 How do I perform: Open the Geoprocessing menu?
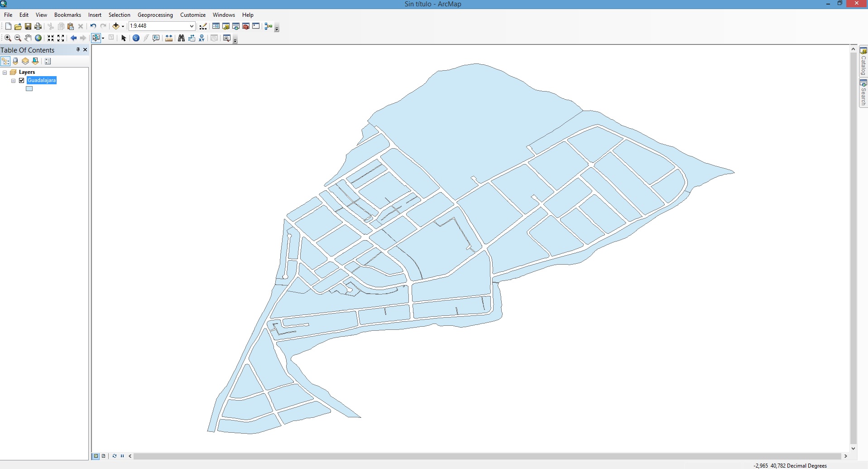point(155,15)
